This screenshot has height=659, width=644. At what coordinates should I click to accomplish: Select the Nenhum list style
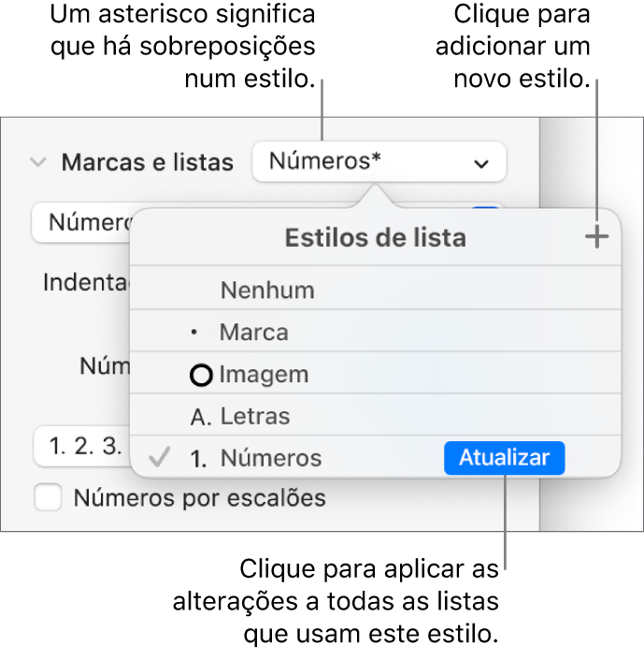tap(267, 291)
